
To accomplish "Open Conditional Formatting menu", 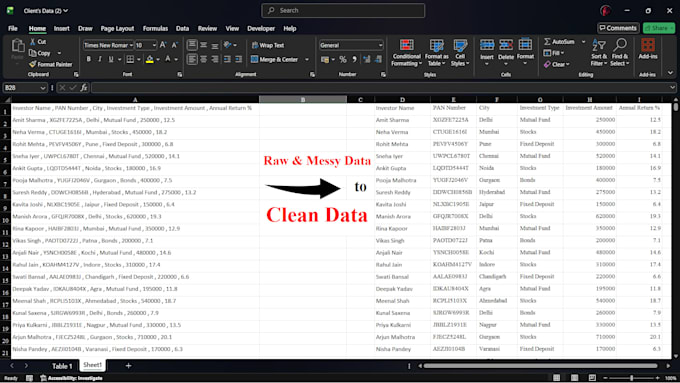I will (x=406, y=52).
